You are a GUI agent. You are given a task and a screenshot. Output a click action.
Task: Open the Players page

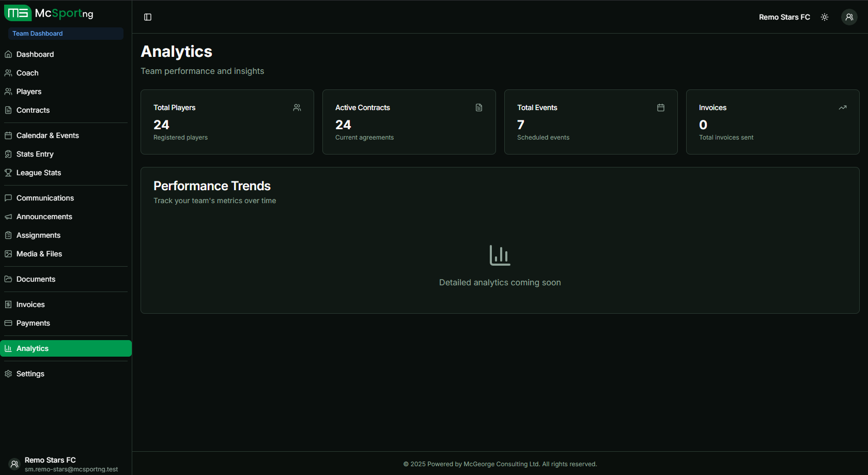click(x=29, y=91)
